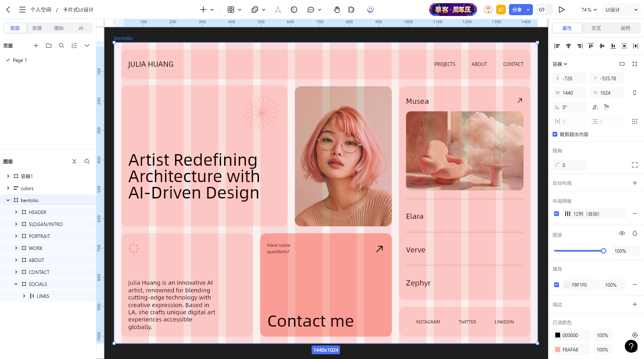This screenshot has width=644, height=359.
Task: Expand the colors layer
Action: pyautogui.click(x=8, y=188)
